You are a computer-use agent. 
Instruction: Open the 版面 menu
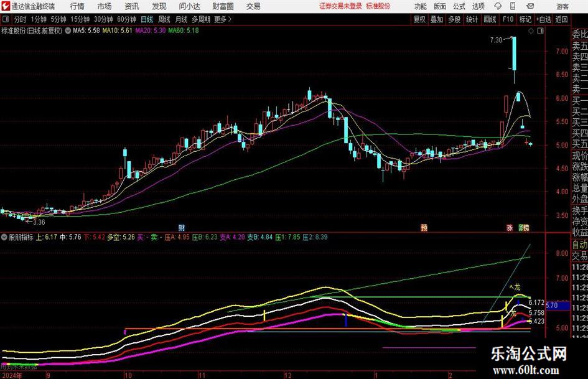point(439,6)
